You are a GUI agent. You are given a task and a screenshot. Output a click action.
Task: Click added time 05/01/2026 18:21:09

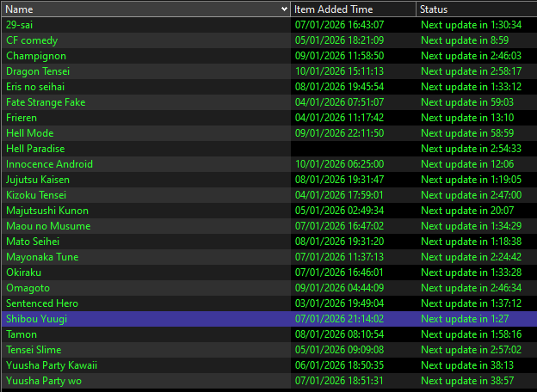[339, 40]
